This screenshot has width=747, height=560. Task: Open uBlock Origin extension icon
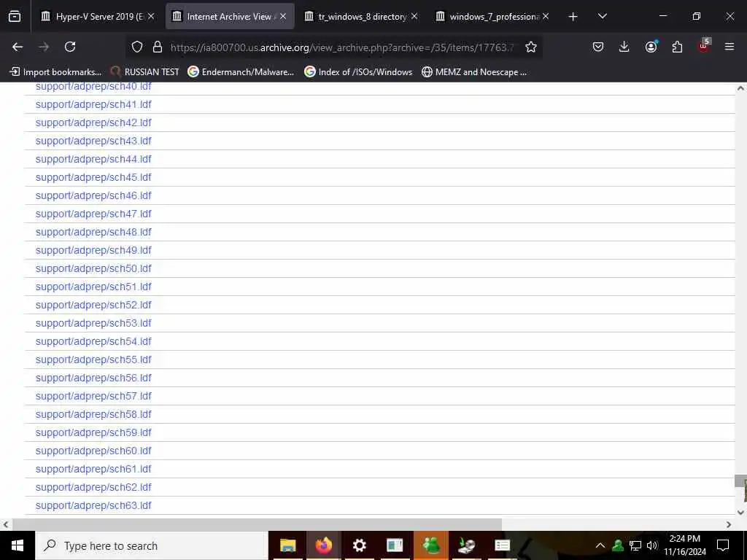click(704, 46)
